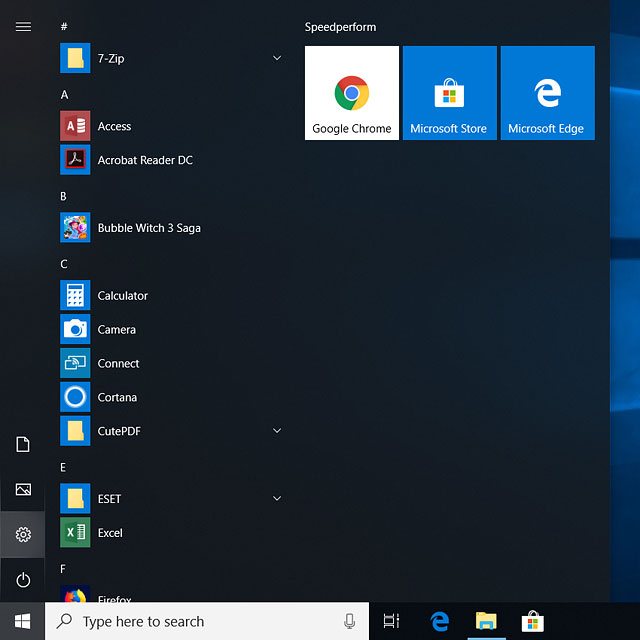640x640 pixels.
Task: Launch Acrobat Reader DC
Action: pyautogui.click(x=144, y=160)
